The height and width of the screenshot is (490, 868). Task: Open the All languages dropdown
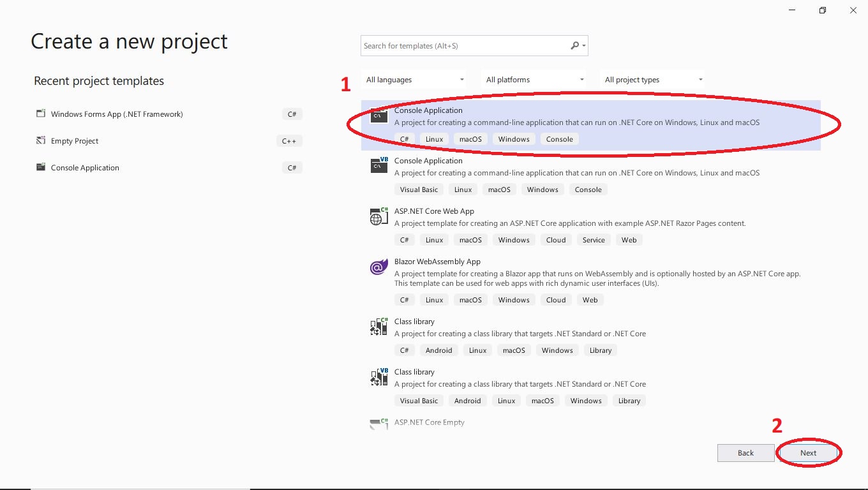[x=415, y=80]
